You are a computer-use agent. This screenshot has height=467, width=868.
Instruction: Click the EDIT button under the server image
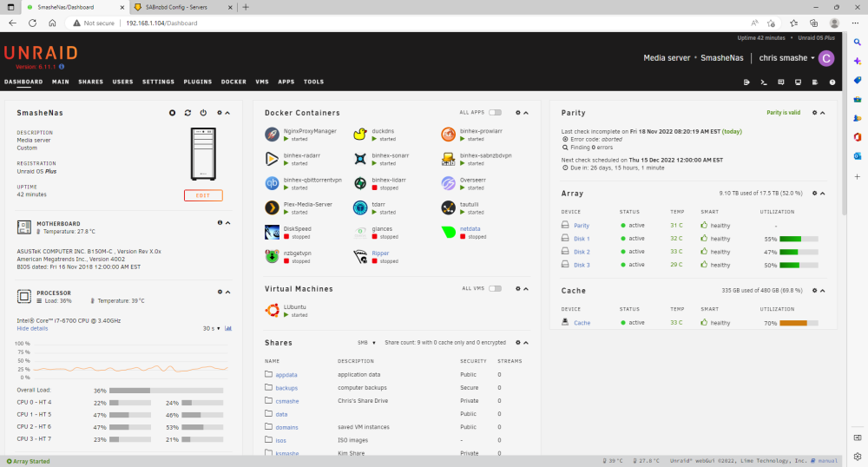coord(203,195)
